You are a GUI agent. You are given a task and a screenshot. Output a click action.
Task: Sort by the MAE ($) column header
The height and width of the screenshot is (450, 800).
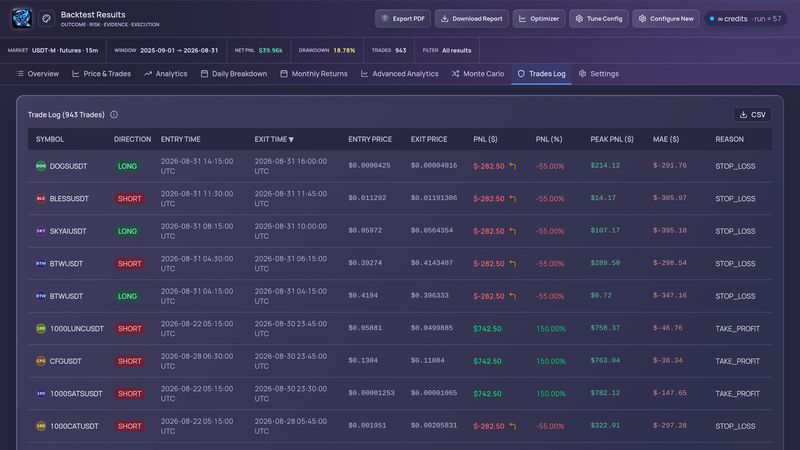[x=666, y=139]
